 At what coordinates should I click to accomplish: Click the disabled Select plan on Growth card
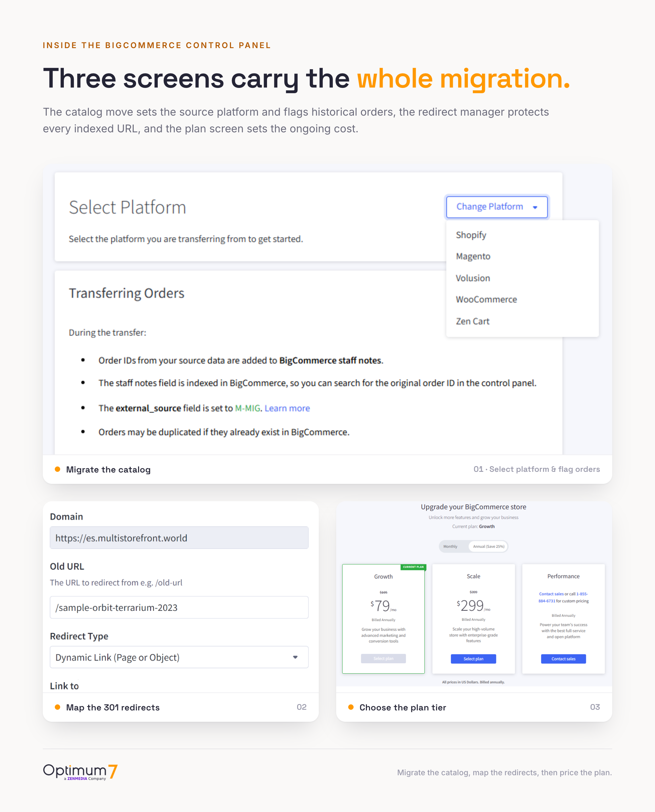(x=383, y=658)
